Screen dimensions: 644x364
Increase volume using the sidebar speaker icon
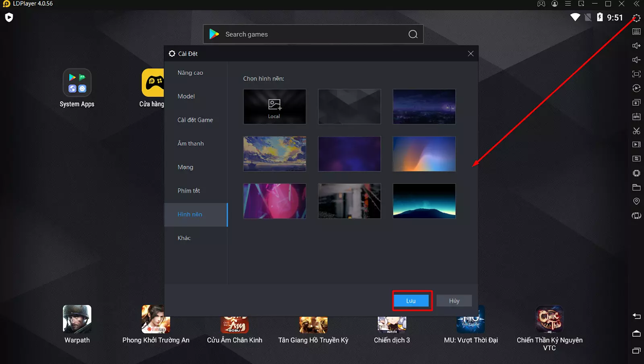pos(636,45)
